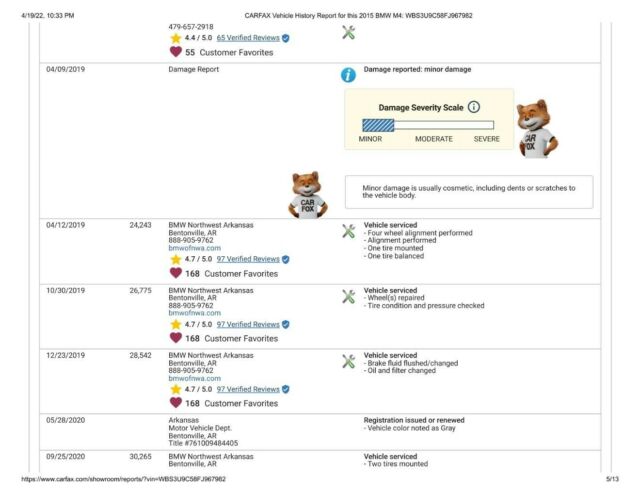The height and width of the screenshot is (495, 640).
Task: Click the heart icon beside 55 Customer Favorites
Action: (x=176, y=52)
